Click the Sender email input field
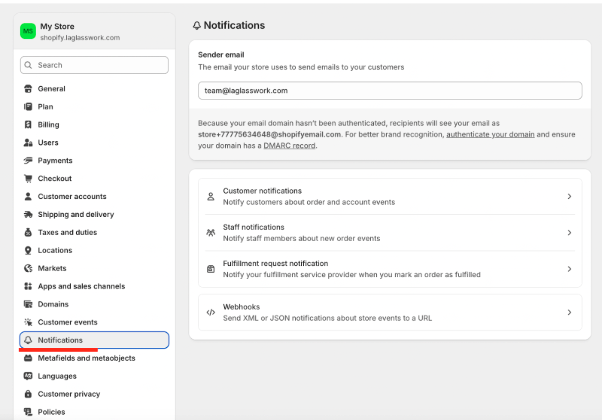604x420 pixels. pos(390,90)
